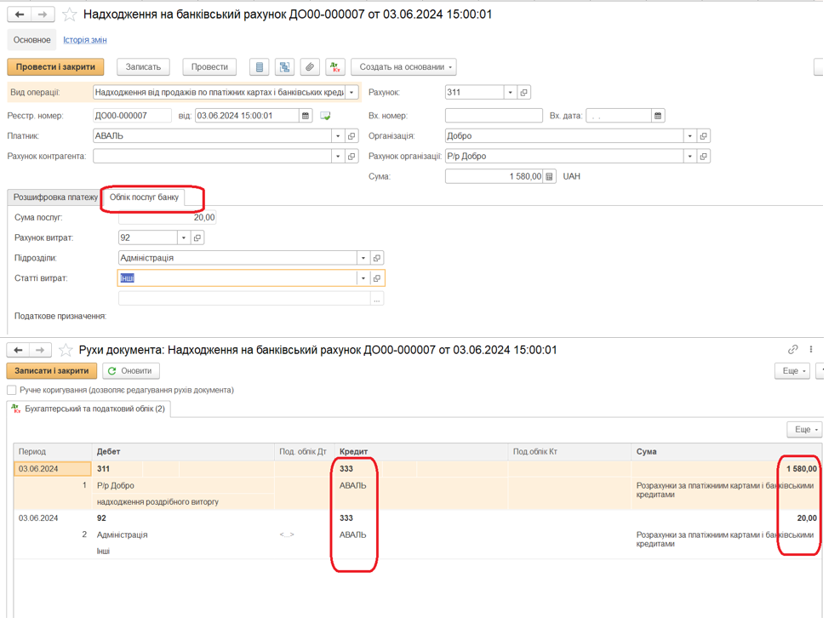The image size is (840, 629).
Task: Expand the Вид операції dropdown
Action: (x=351, y=92)
